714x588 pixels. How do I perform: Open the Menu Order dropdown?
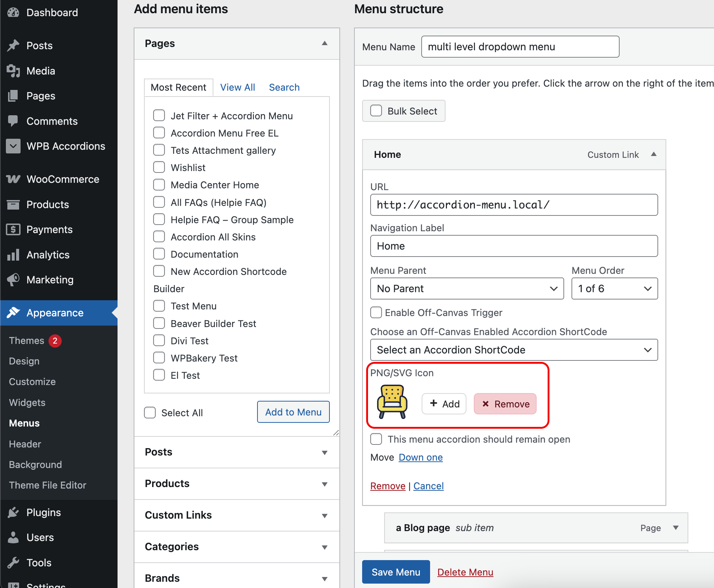[x=614, y=288]
